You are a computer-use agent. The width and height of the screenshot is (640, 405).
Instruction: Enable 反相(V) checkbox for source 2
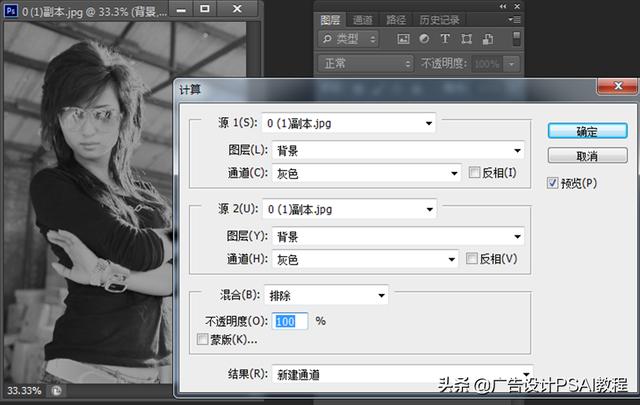(474, 259)
